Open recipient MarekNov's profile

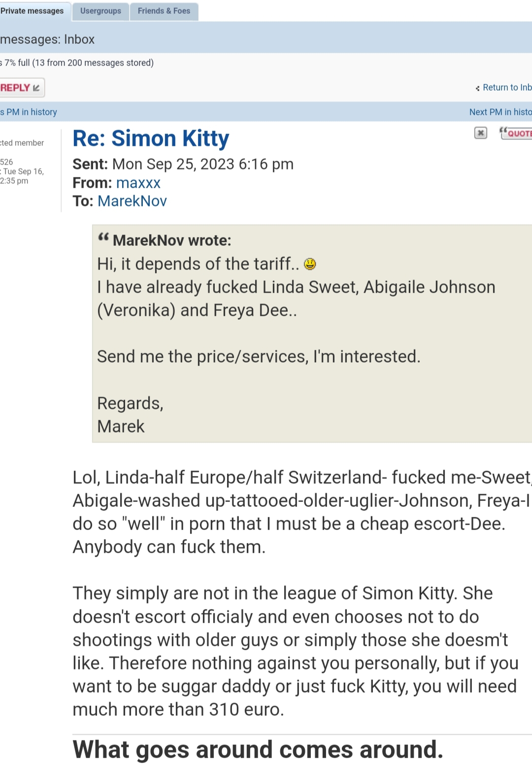[132, 201]
